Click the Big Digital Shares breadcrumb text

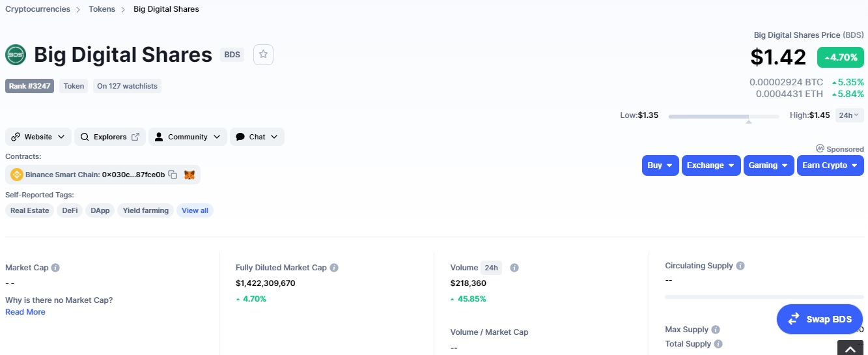pyautogui.click(x=166, y=9)
